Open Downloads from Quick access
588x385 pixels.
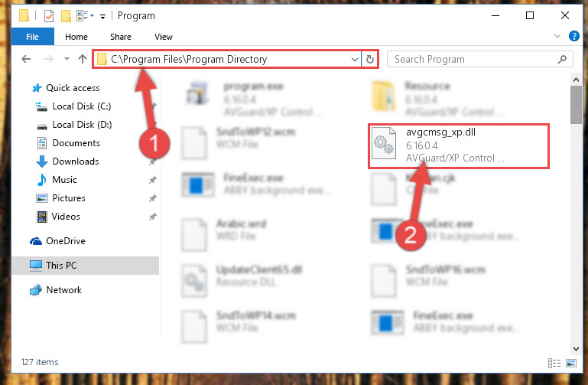[76, 162]
